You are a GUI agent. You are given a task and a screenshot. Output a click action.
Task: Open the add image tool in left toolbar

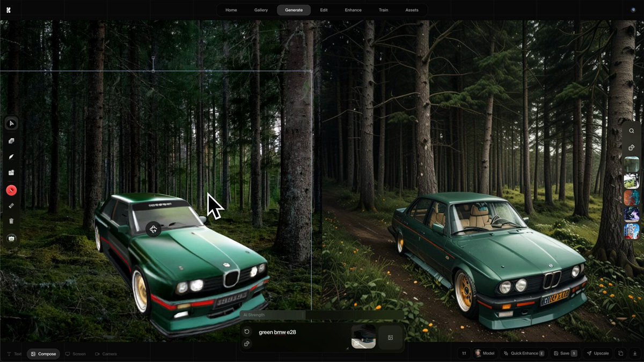(x=11, y=173)
